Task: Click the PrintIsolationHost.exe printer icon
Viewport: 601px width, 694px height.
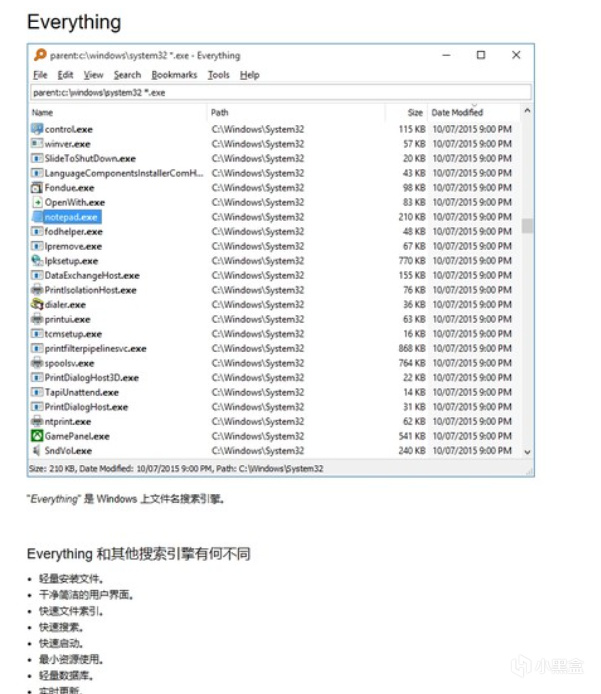Action: (x=37, y=290)
